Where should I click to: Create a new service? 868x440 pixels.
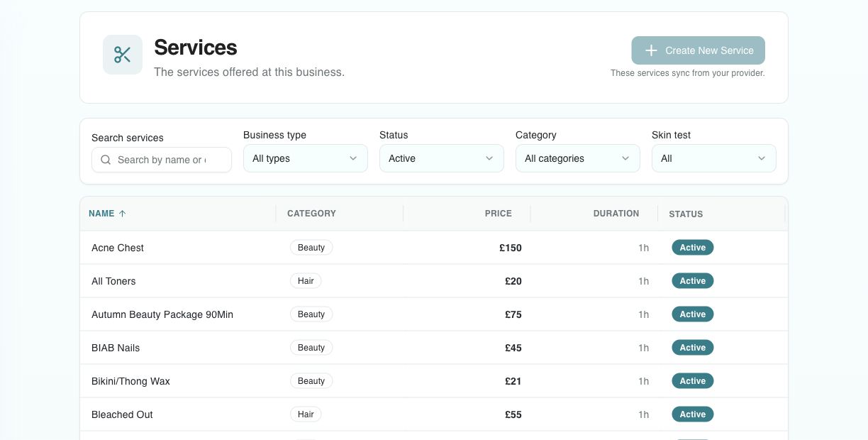[698, 50]
